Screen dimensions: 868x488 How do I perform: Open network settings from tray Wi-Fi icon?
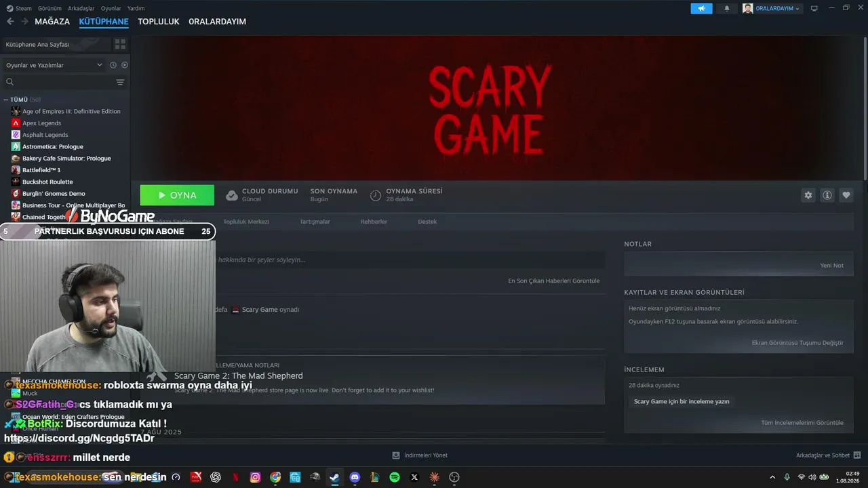pos(802,477)
